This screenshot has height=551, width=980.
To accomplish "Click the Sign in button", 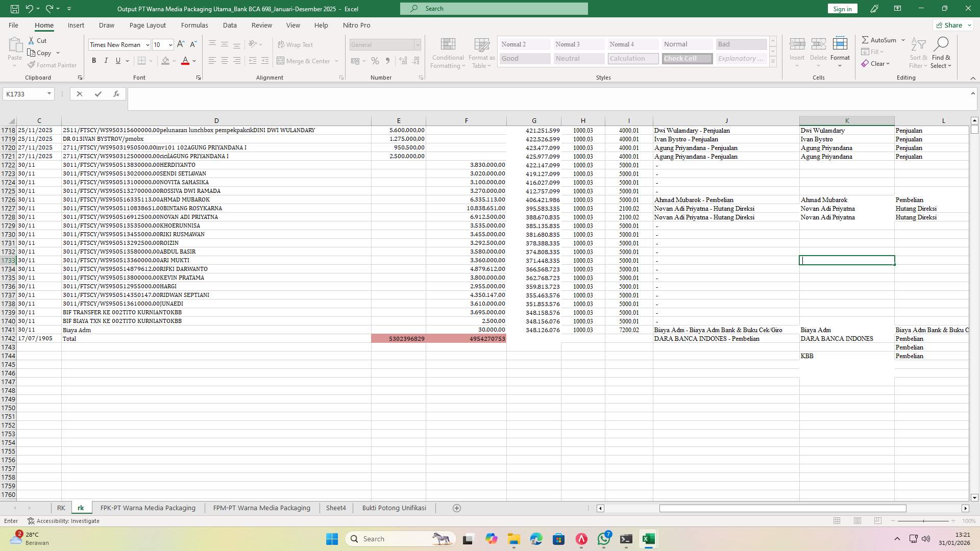I will pos(842,9).
